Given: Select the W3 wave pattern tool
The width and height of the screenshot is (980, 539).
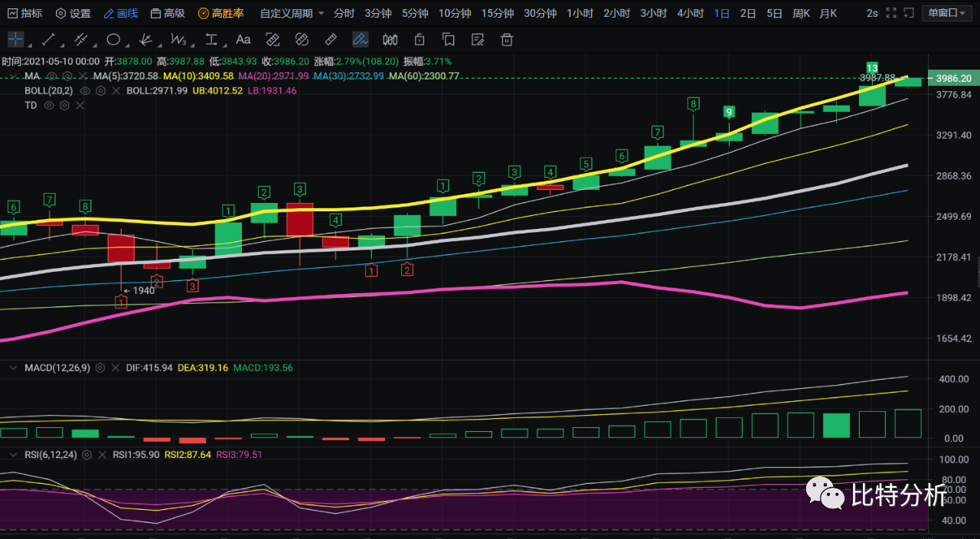Looking at the screenshot, I should [178, 40].
